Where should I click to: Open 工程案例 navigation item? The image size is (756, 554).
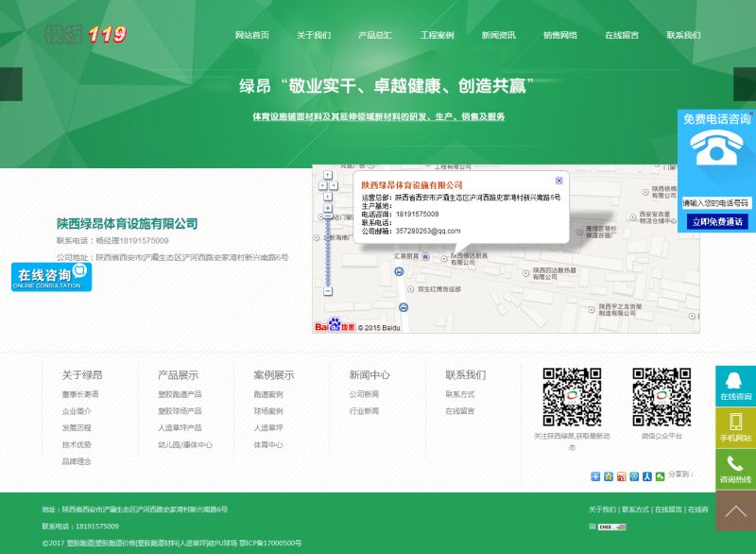(x=437, y=35)
